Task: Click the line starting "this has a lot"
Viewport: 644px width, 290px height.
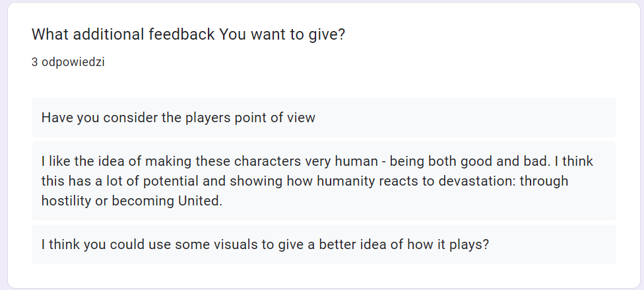Action: click(x=305, y=181)
